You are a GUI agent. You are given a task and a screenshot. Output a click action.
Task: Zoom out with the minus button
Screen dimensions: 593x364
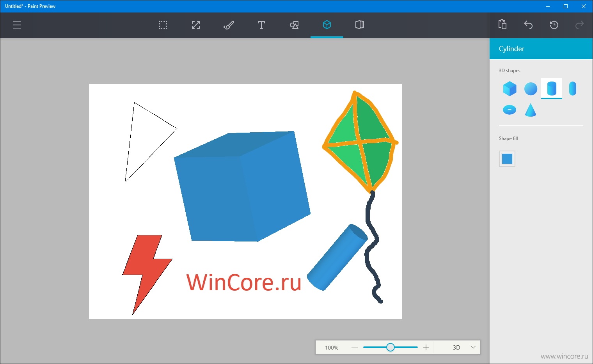click(x=355, y=347)
